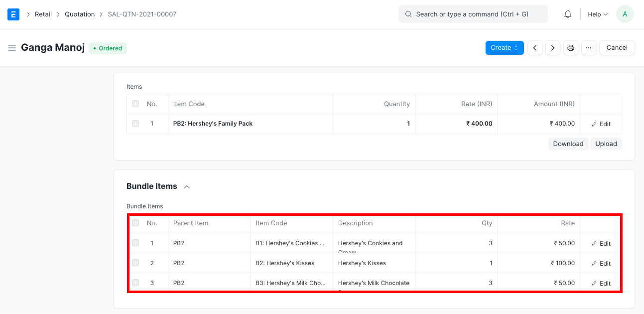Select the B1: Hershey's Cookies item code
This screenshot has height=314, width=644.
pos(291,243)
